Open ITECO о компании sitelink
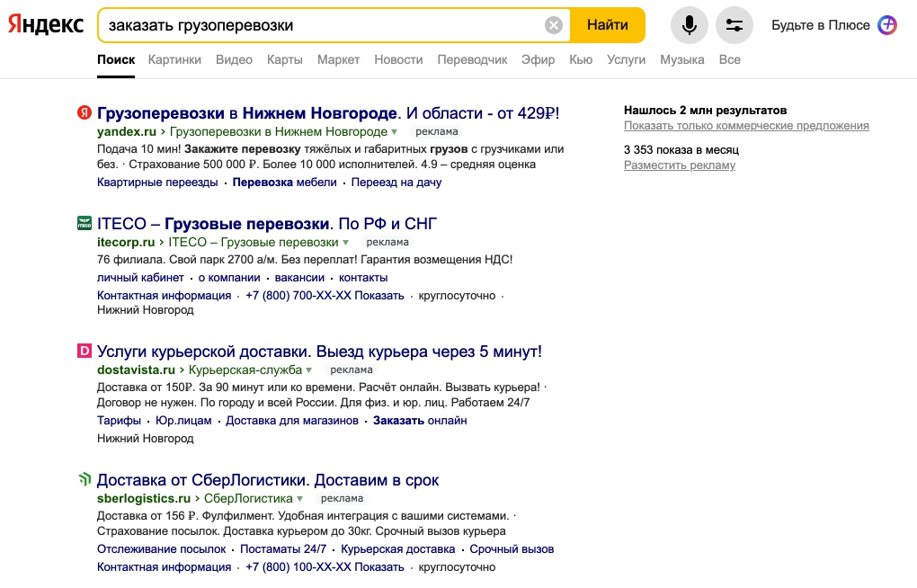This screenshot has width=917, height=588. (229, 277)
